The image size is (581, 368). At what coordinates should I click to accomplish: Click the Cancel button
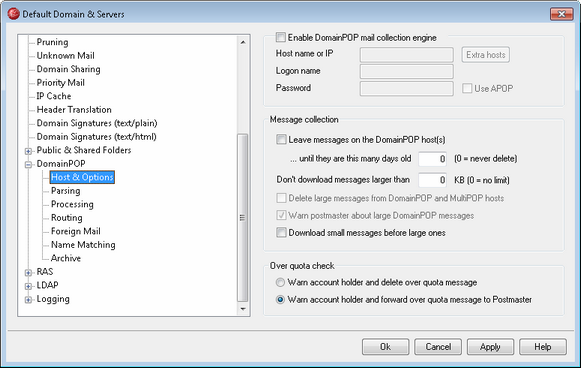tap(438, 347)
